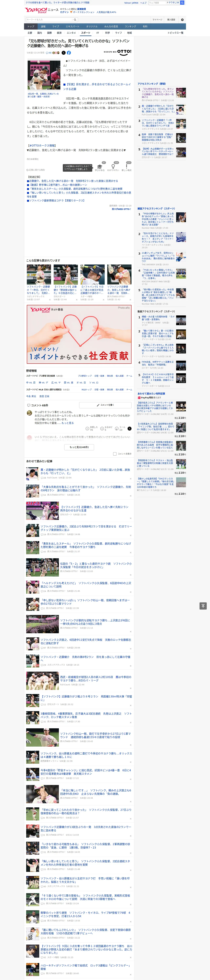Open the みんなの意見 tab
The image size is (210, 980).
point(111,27)
